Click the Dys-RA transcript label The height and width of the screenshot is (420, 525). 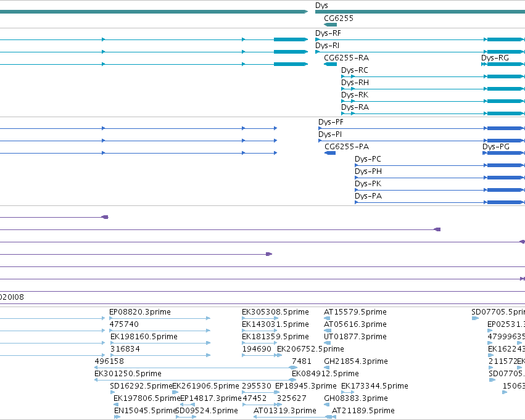tap(355, 107)
